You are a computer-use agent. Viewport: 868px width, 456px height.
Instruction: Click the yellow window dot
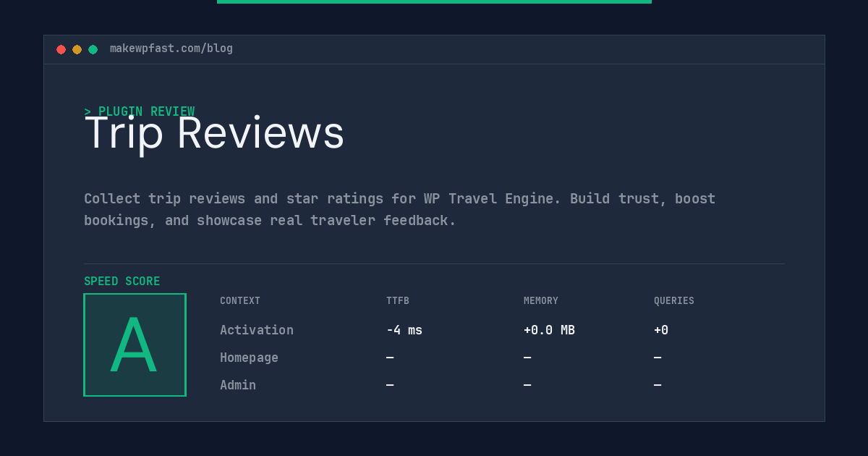tap(77, 49)
